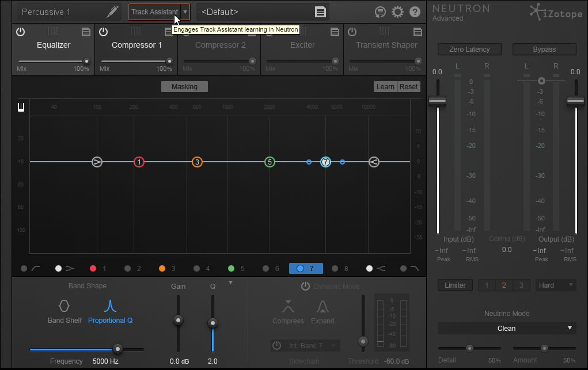This screenshot has width=588, height=370.
Task: Open the help question mark icon
Action: tap(415, 12)
